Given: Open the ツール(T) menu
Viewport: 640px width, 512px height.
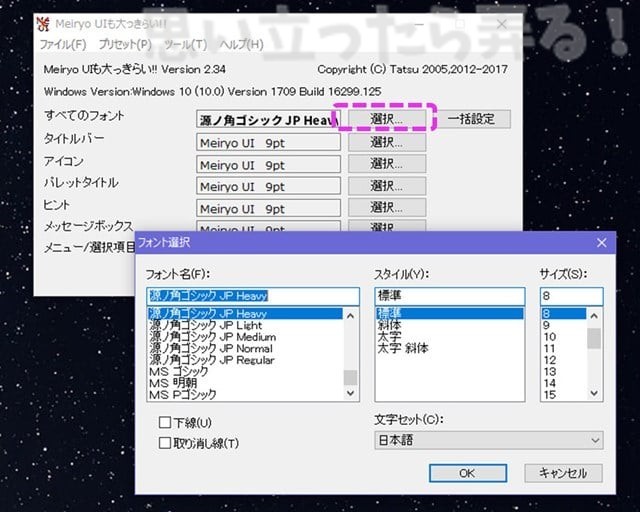Looking at the screenshot, I should pos(185,45).
